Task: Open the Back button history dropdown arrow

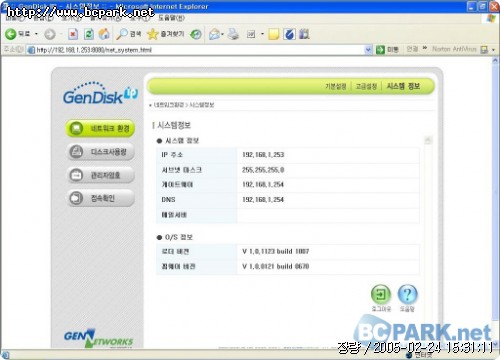Action: 36,34
